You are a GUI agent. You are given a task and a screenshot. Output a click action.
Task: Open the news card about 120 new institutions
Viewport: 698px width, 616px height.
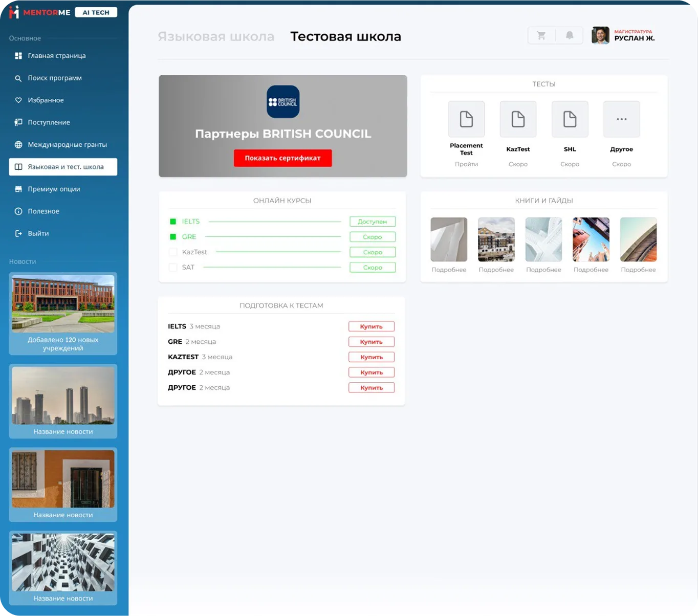pyautogui.click(x=63, y=314)
